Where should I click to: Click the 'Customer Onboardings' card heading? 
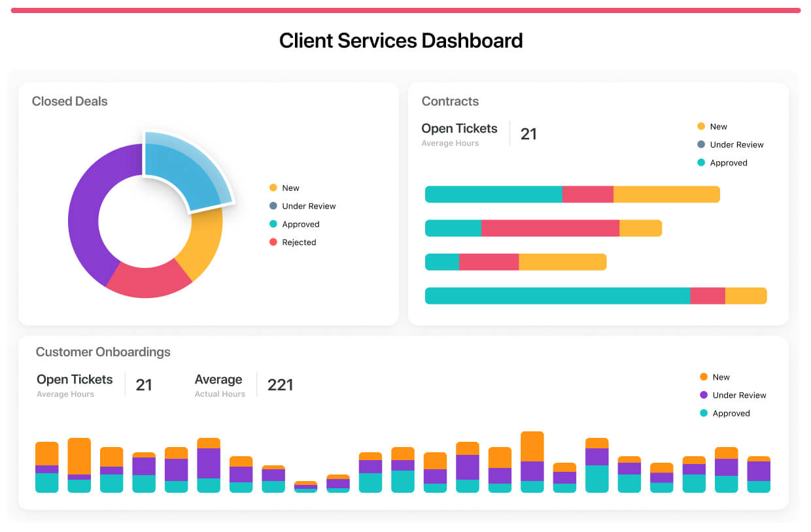[x=103, y=352]
